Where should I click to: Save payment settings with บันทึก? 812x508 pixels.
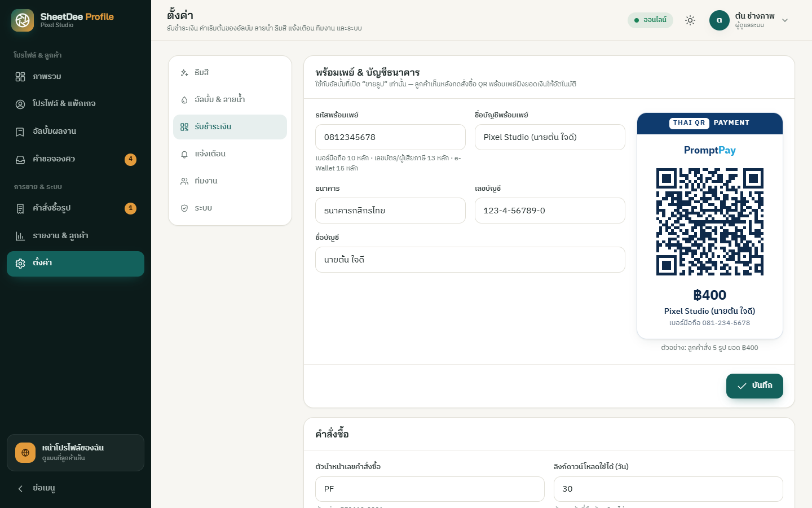[x=754, y=386]
